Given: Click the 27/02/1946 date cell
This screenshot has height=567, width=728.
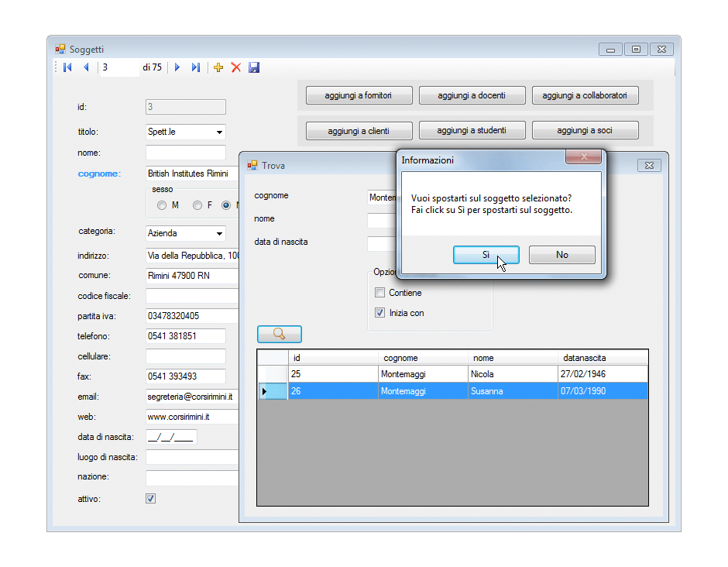Looking at the screenshot, I should point(603,374).
